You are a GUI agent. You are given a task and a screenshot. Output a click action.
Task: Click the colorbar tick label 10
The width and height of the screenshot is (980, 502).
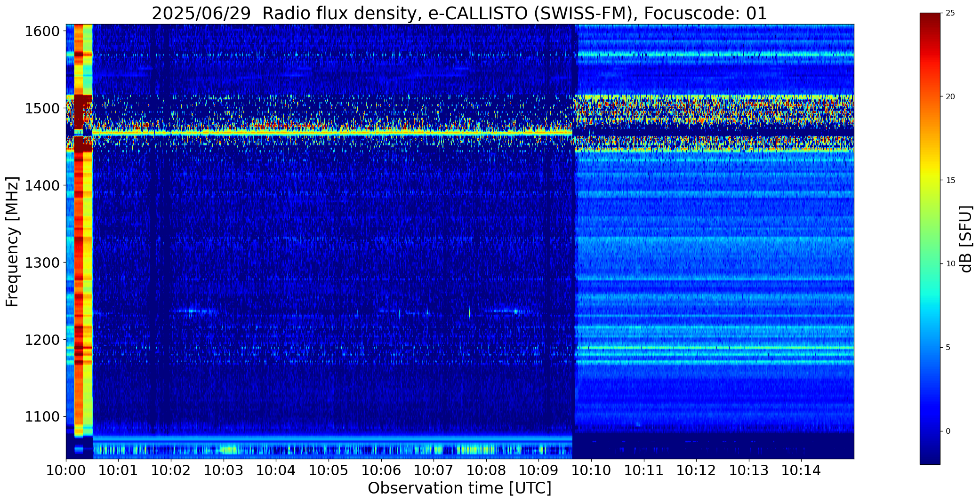click(950, 264)
